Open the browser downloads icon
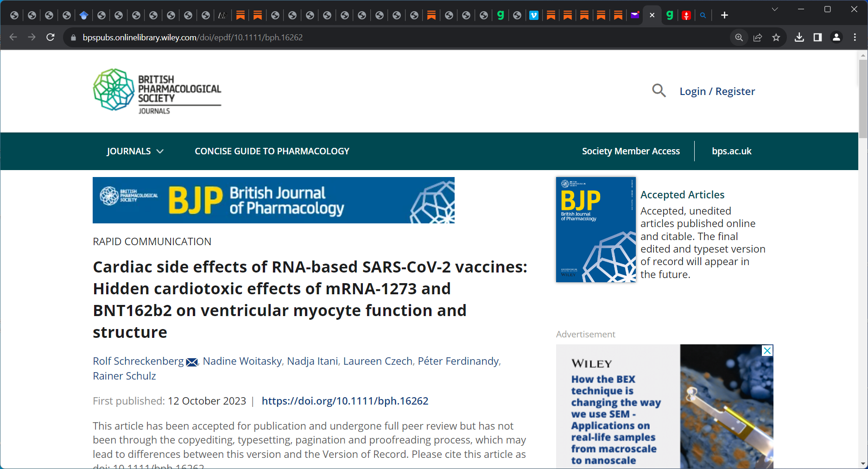Screen dimensions: 868x469 tap(799, 38)
